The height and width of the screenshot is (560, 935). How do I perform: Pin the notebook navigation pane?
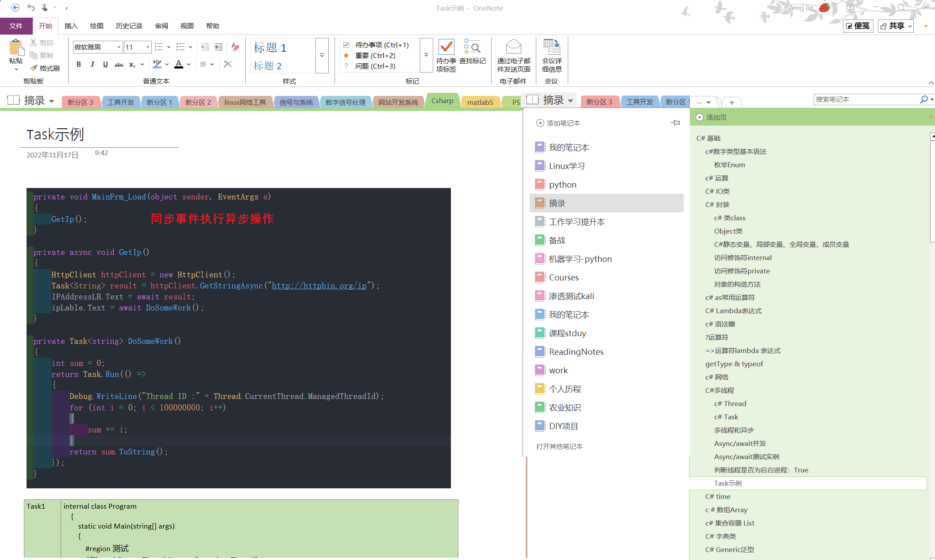click(675, 123)
